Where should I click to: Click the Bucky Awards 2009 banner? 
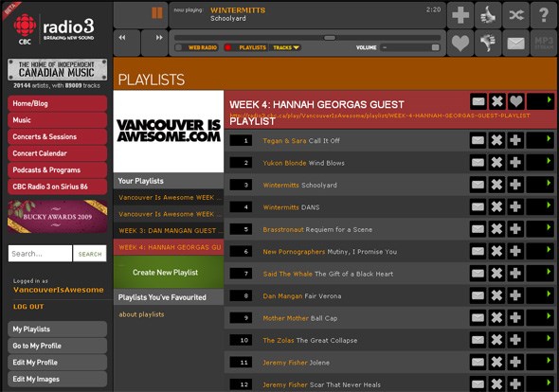[58, 217]
